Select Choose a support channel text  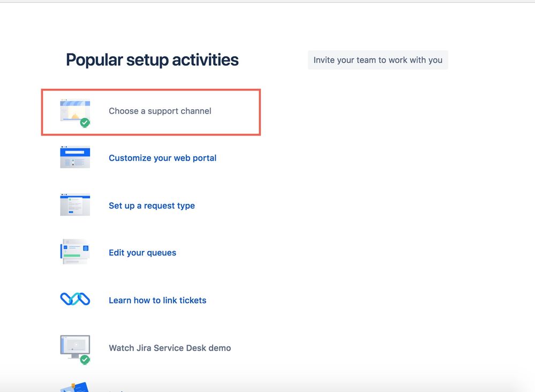tap(160, 111)
